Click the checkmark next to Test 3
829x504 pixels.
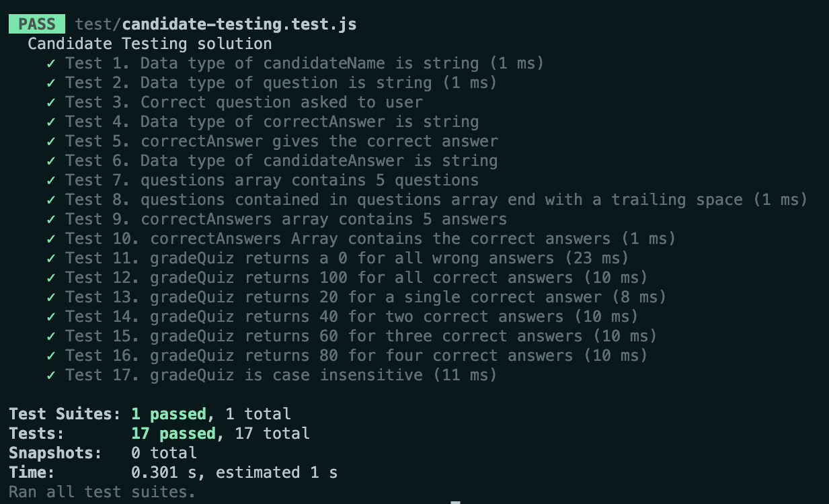(51, 103)
